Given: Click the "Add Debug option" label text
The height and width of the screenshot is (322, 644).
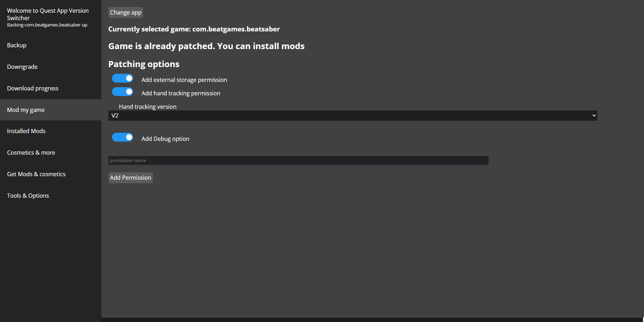Looking at the screenshot, I should (165, 139).
